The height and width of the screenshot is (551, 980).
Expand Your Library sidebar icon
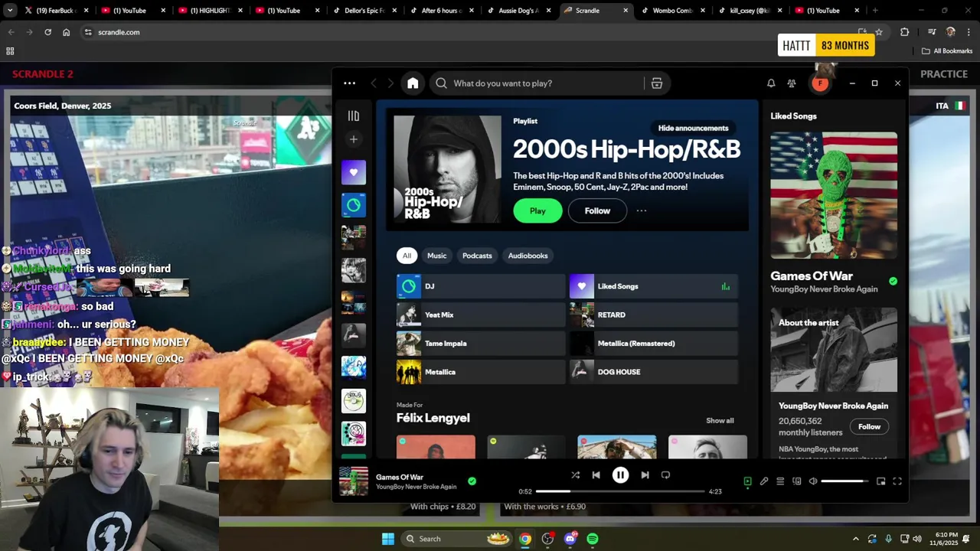point(353,116)
